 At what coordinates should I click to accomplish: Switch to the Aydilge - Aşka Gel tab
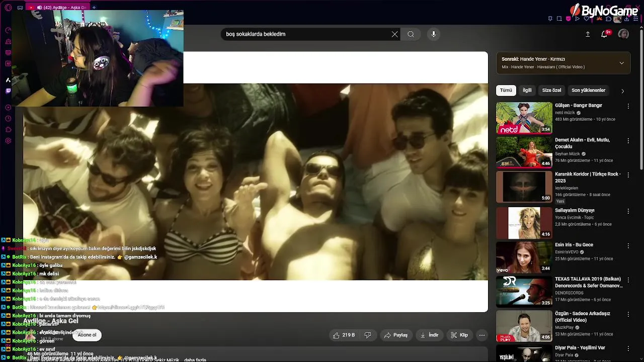(58, 8)
